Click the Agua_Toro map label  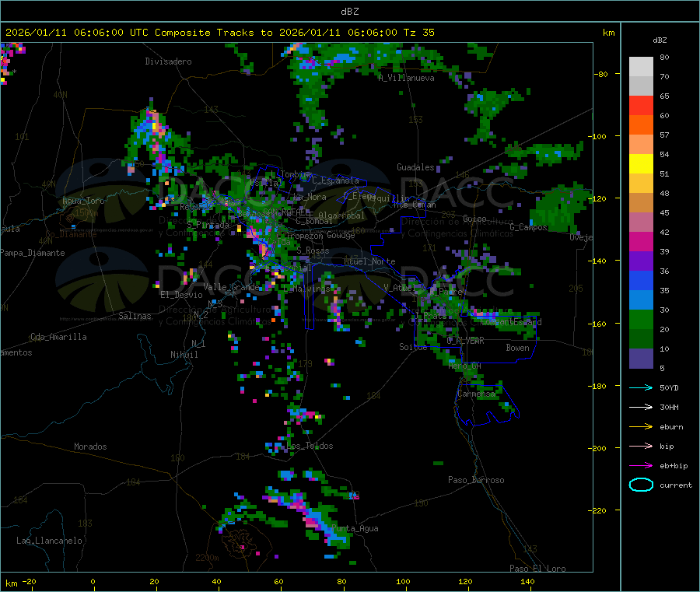point(83,201)
